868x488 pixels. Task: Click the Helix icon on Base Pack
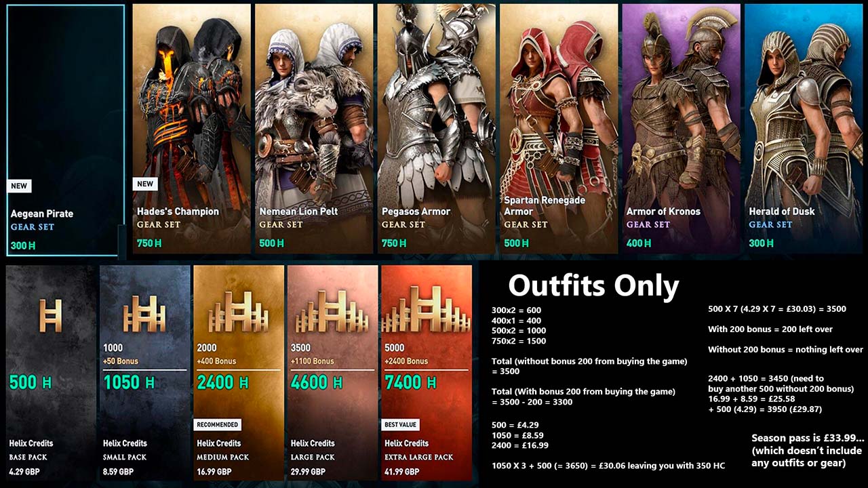pyautogui.click(x=51, y=314)
